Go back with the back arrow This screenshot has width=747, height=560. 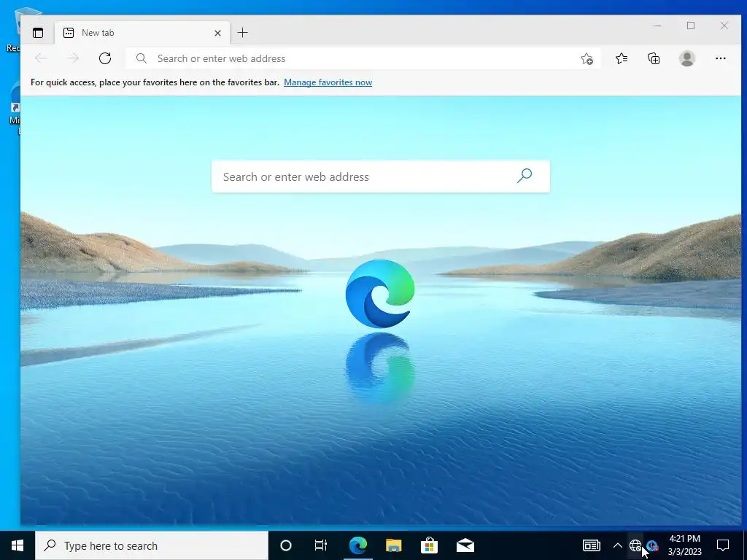tap(41, 58)
